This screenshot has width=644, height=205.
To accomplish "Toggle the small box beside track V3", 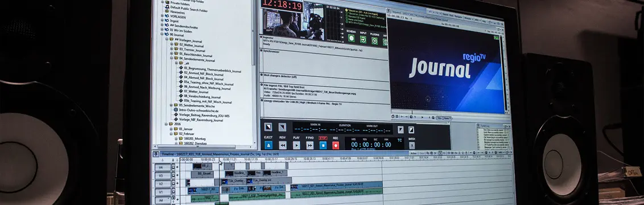I will 173,175.
